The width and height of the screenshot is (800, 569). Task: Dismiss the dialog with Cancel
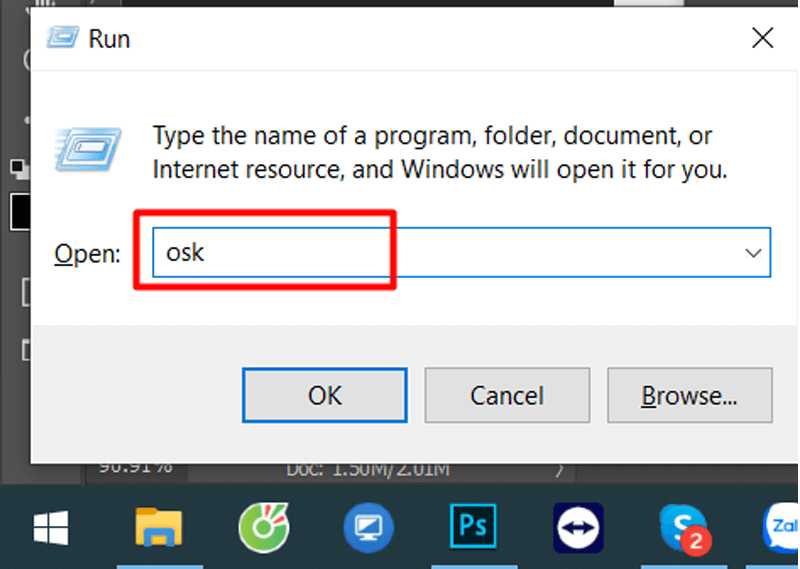coord(507,395)
